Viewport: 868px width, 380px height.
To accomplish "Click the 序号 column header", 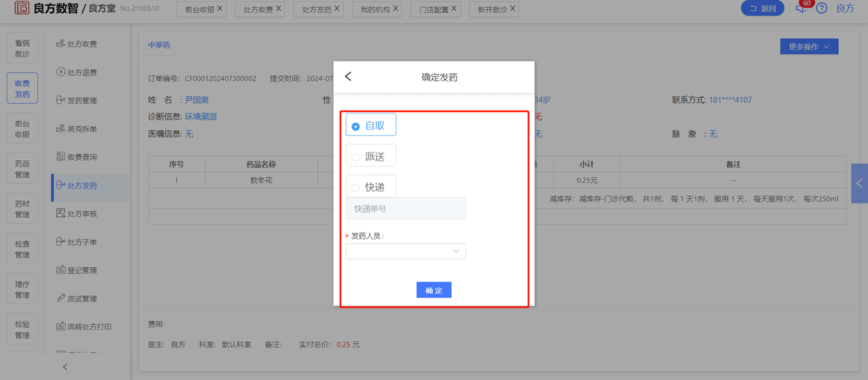I will point(176,164).
